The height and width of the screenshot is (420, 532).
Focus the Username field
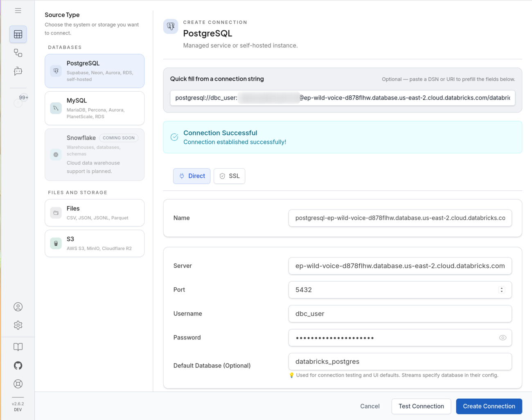click(x=400, y=314)
